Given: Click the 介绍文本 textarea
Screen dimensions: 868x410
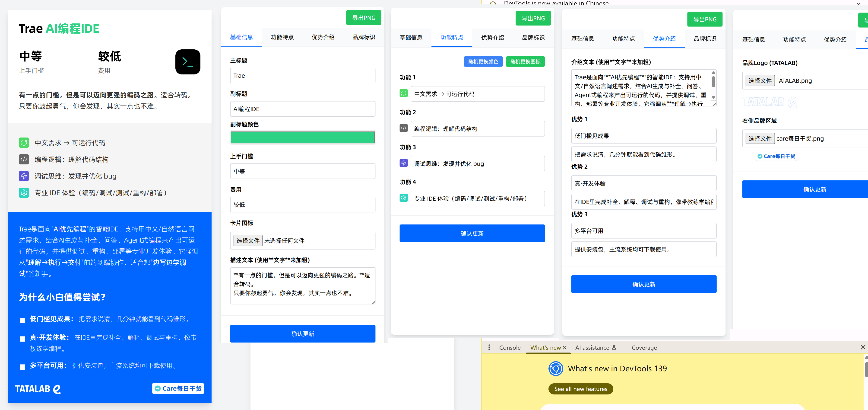Looking at the screenshot, I should coord(644,88).
